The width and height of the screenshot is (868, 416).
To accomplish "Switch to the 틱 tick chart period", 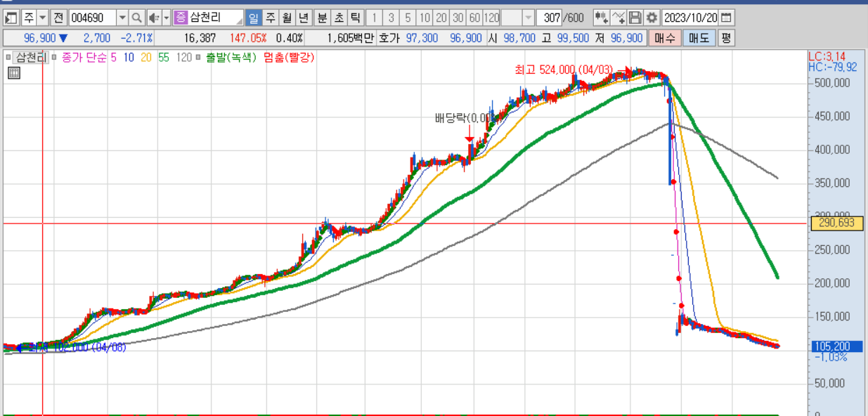I will (355, 18).
